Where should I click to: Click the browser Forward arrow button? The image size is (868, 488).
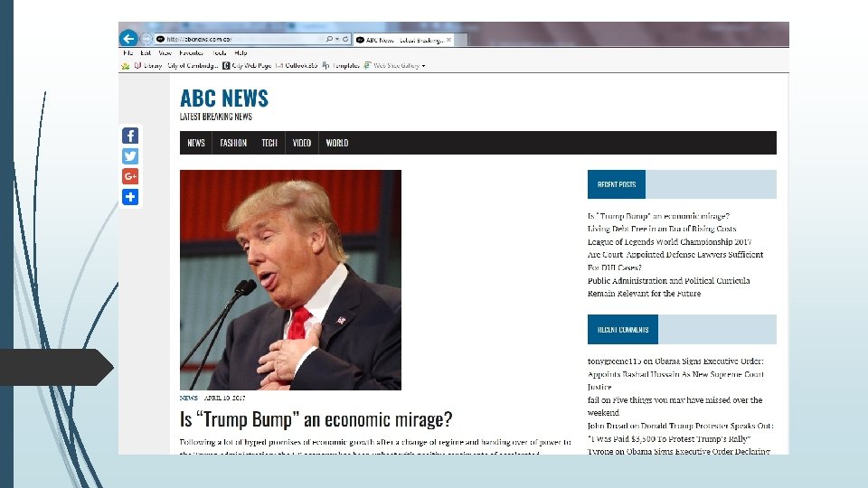[x=146, y=39]
